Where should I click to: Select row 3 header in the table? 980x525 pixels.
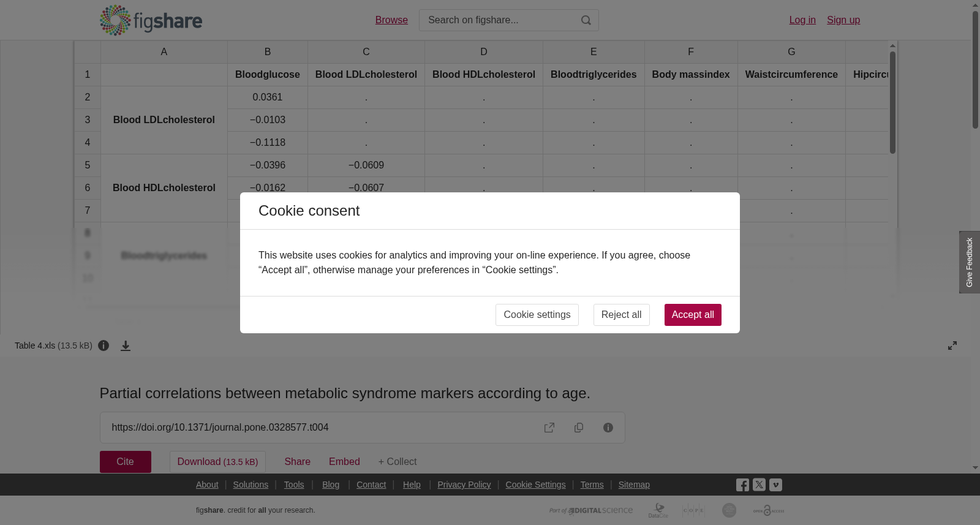click(88, 120)
